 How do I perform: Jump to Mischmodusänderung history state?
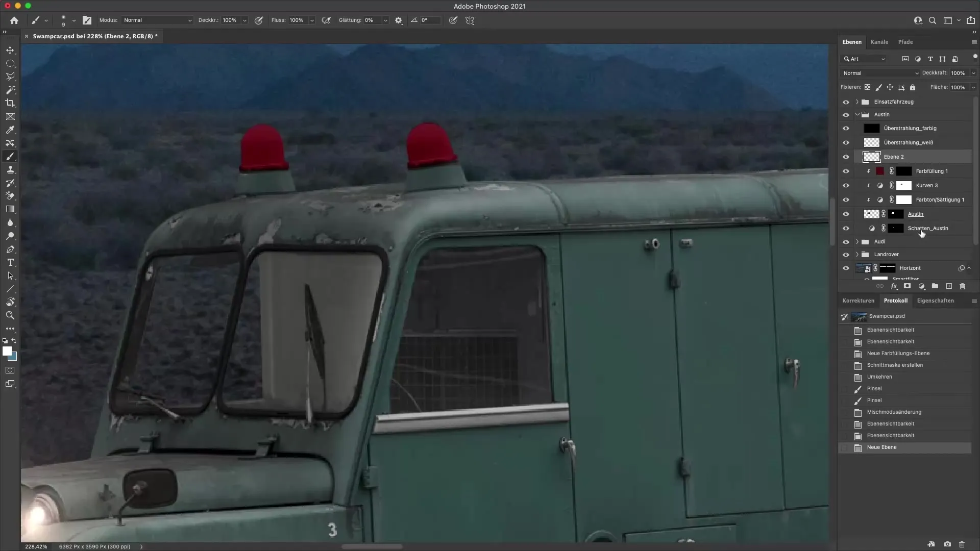(894, 412)
